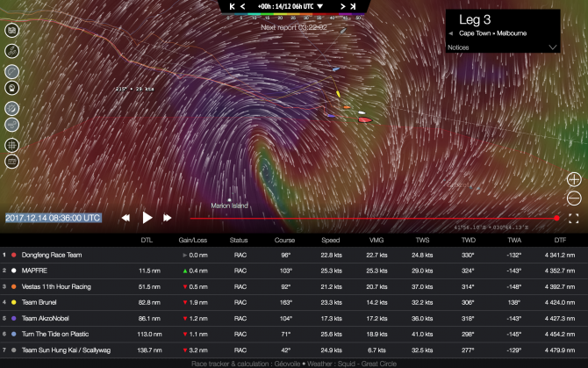The image size is (588, 368).
Task: Zoom out of the map with minus icon
Action: tap(574, 198)
